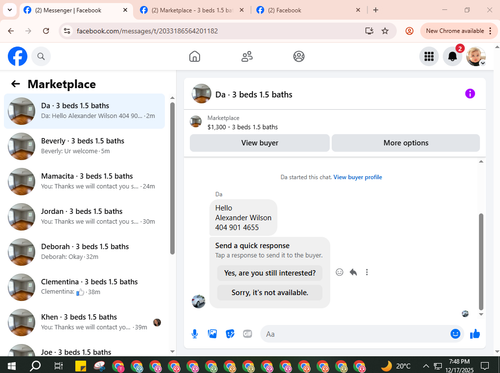The height and width of the screenshot is (373, 500).
Task: Open the Mamacita conversation
Action: click(84, 181)
